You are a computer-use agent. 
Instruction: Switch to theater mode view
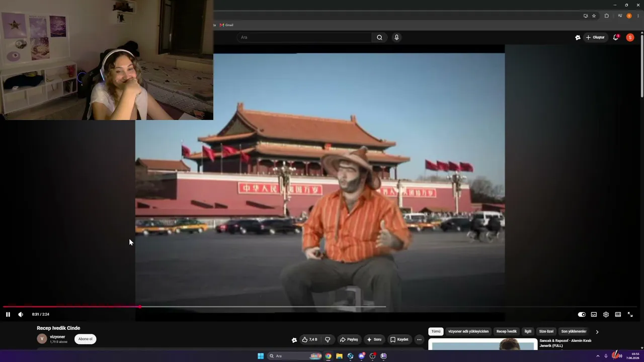click(618, 315)
